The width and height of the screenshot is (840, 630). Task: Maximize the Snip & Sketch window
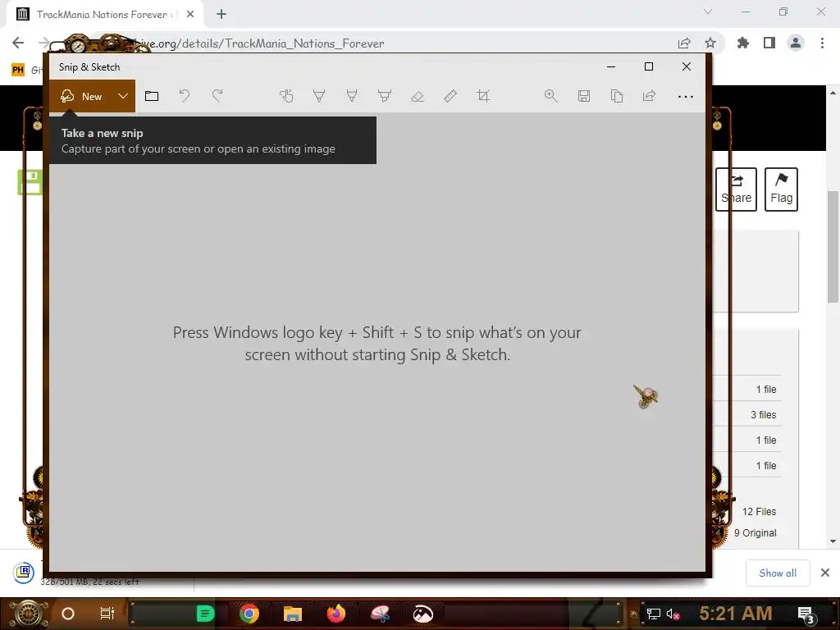tap(649, 66)
